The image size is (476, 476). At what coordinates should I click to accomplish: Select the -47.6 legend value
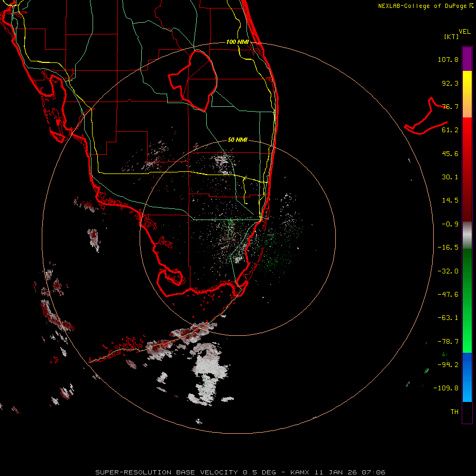(448, 295)
